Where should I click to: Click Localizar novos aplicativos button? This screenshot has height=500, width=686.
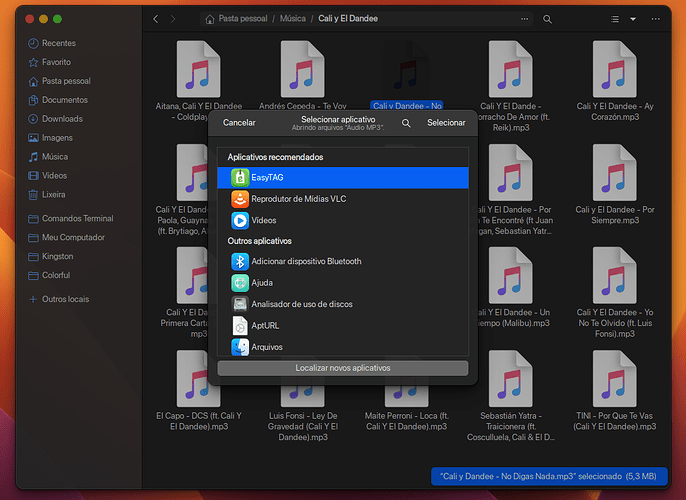(343, 368)
